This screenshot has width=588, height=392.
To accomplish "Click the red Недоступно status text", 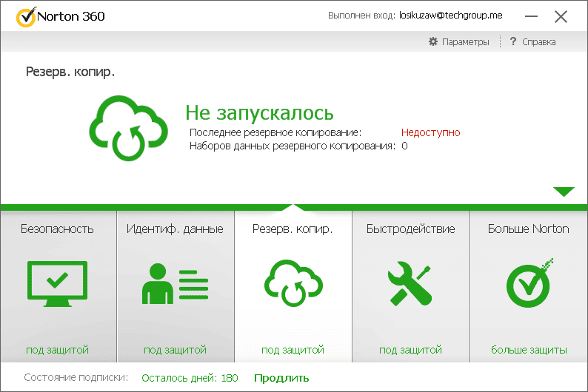I will 430,132.
